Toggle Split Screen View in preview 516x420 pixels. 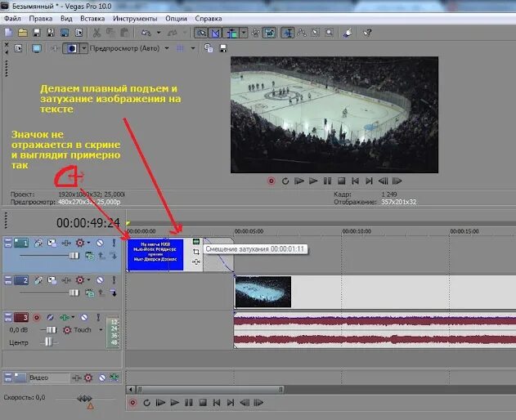pos(72,48)
